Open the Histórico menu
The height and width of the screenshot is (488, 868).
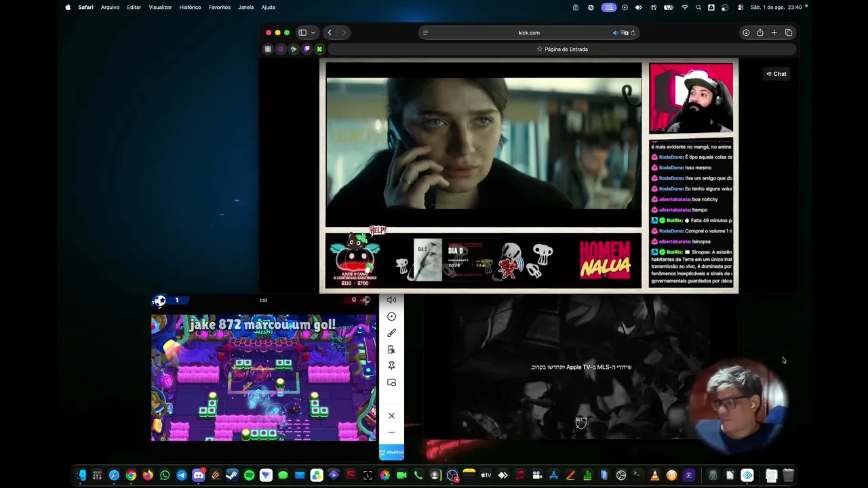(x=190, y=7)
